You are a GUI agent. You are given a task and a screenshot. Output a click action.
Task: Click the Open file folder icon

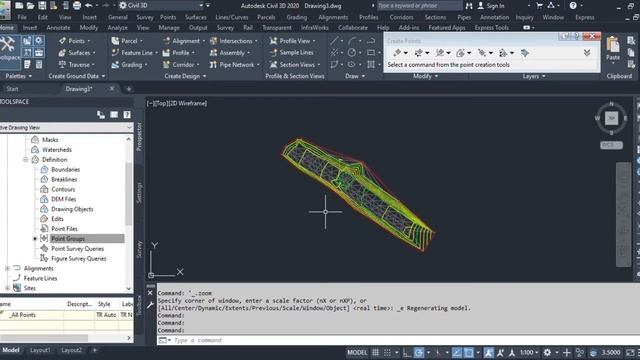coord(31,5)
